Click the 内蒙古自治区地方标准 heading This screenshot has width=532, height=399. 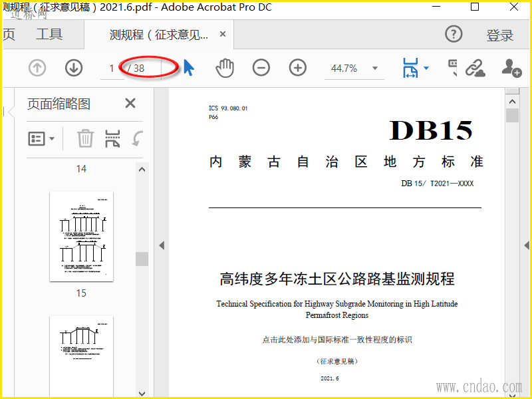[x=346, y=162]
